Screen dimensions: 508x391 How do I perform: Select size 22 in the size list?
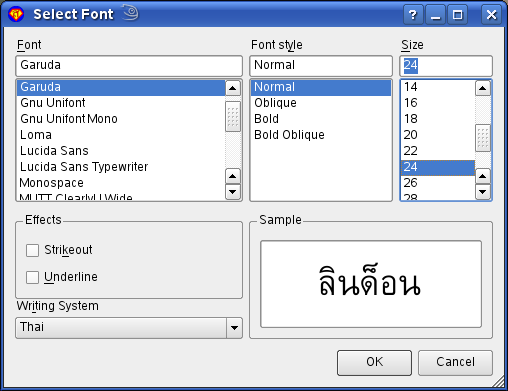click(438, 151)
